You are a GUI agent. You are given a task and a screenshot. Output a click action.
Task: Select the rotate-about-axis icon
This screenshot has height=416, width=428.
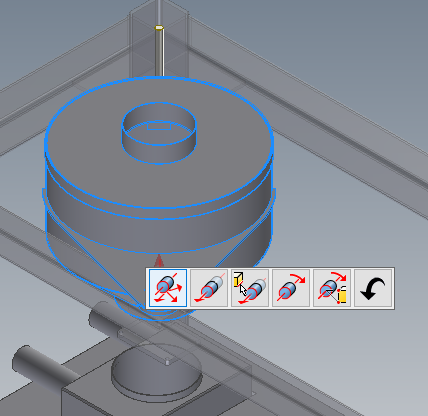(291, 288)
